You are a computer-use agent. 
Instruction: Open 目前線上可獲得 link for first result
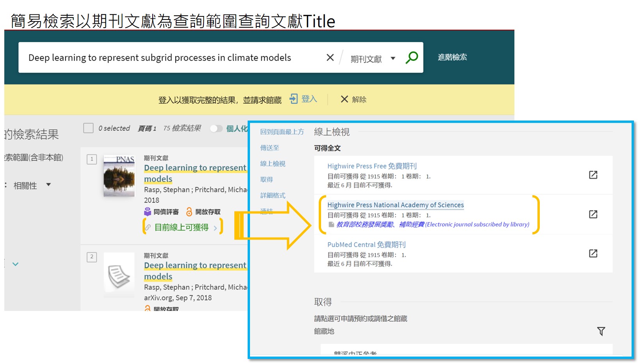click(182, 227)
